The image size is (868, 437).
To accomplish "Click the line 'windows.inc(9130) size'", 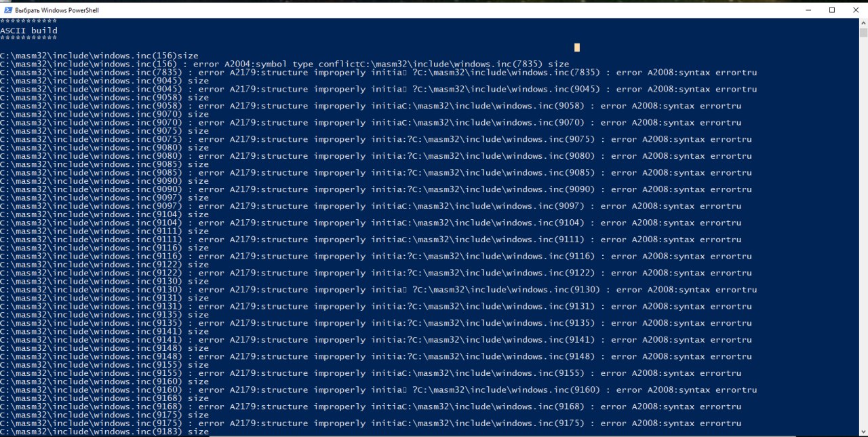I will click(104, 281).
